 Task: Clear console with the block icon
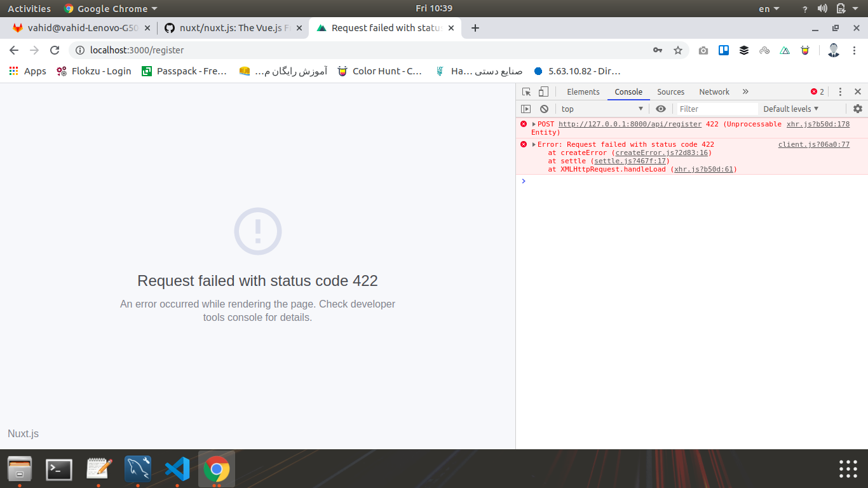click(544, 109)
